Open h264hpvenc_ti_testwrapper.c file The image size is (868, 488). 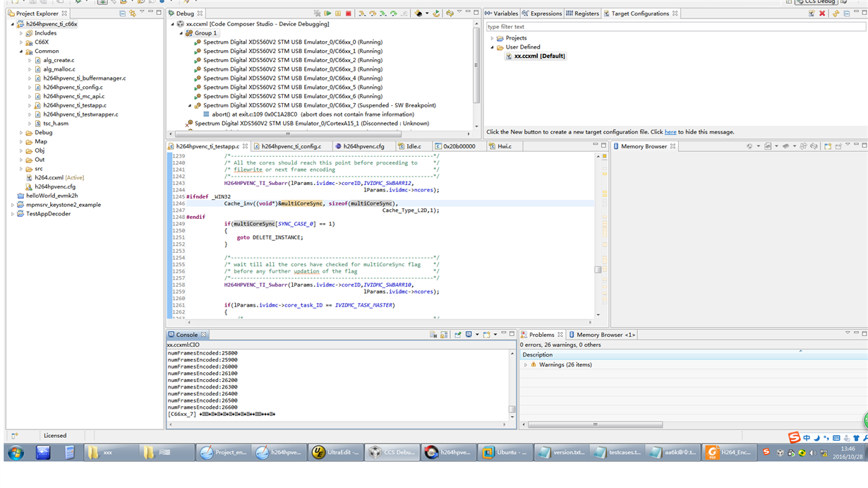click(80, 114)
